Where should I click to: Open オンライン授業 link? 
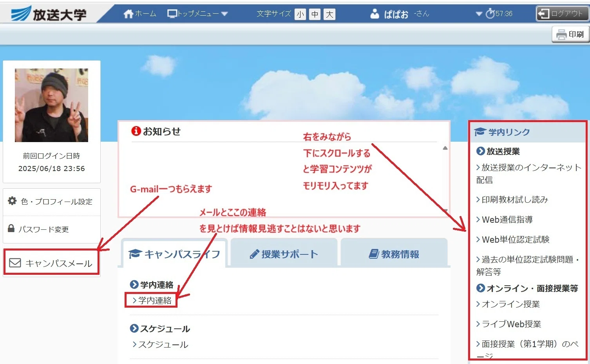(508, 304)
